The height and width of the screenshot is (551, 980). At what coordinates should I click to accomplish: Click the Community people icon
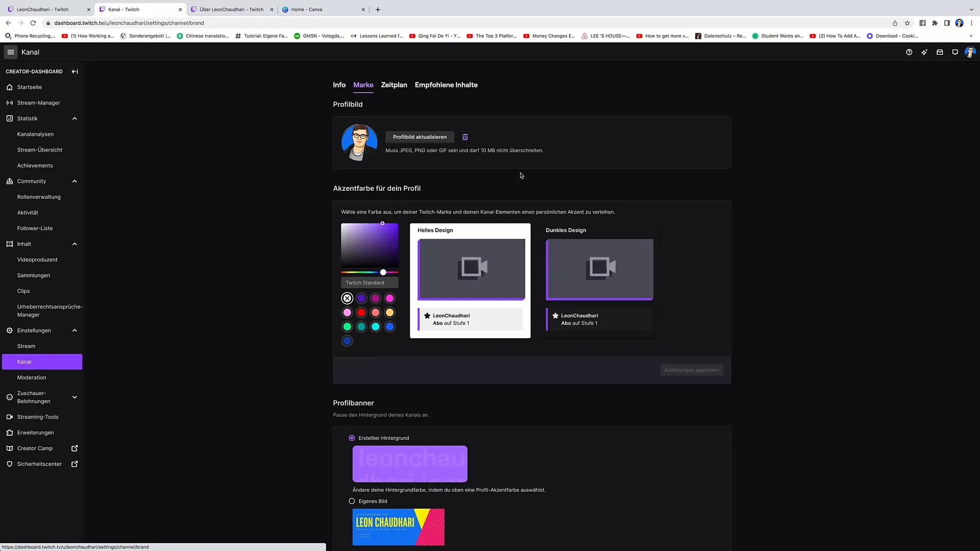(9, 181)
